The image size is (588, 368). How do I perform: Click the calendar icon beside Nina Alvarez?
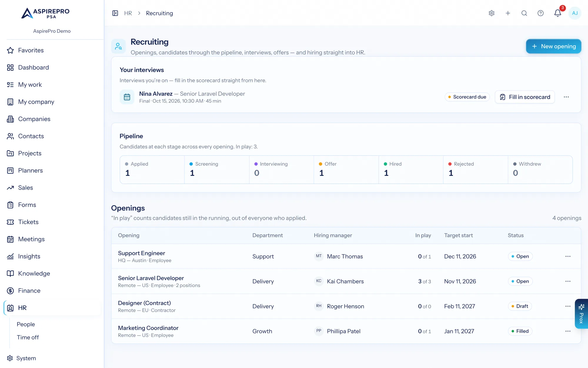pyautogui.click(x=127, y=97)
